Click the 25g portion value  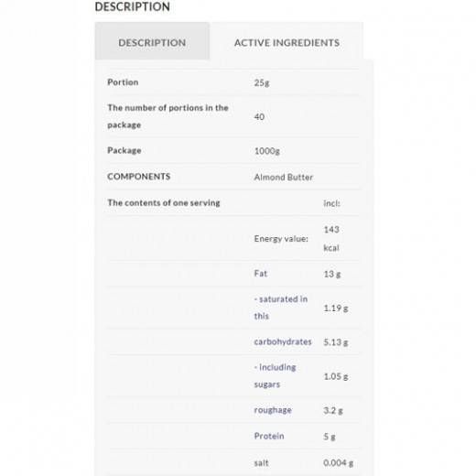pyautogui.click(x=262, y=82)
